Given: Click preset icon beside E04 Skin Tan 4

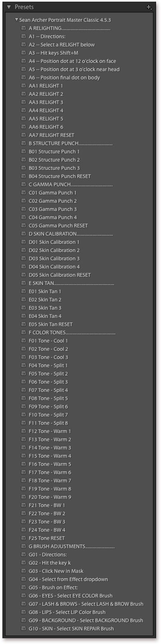Looking at the screenshot, I should 23,316.
